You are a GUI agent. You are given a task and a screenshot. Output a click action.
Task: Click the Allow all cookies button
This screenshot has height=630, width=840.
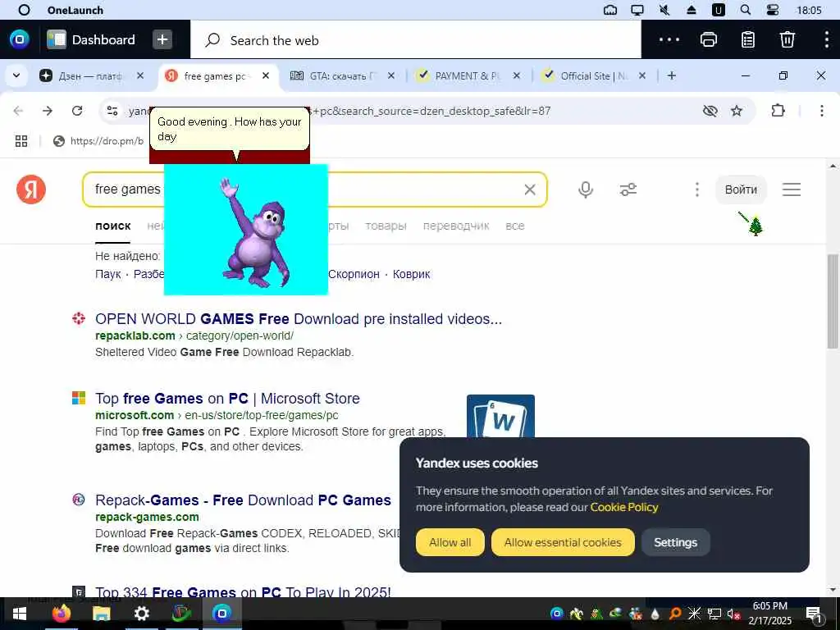point(450,542)
